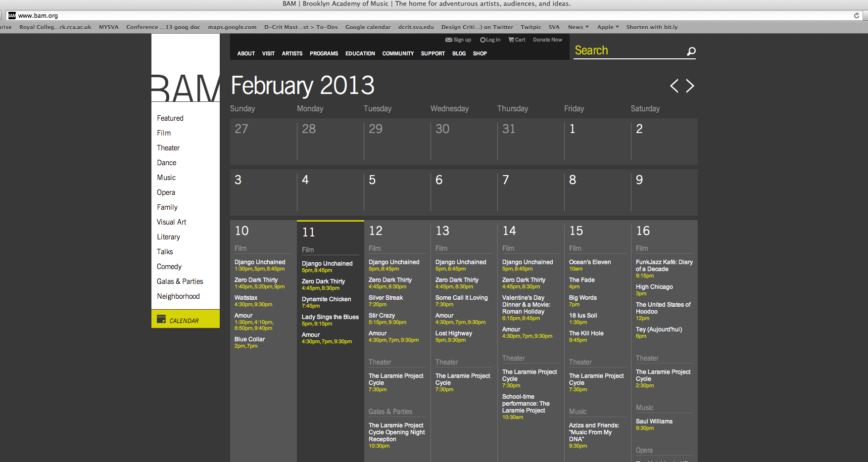The image size is (868, 462).
Task: Click the BAM logo
Action: coord(186,88)
